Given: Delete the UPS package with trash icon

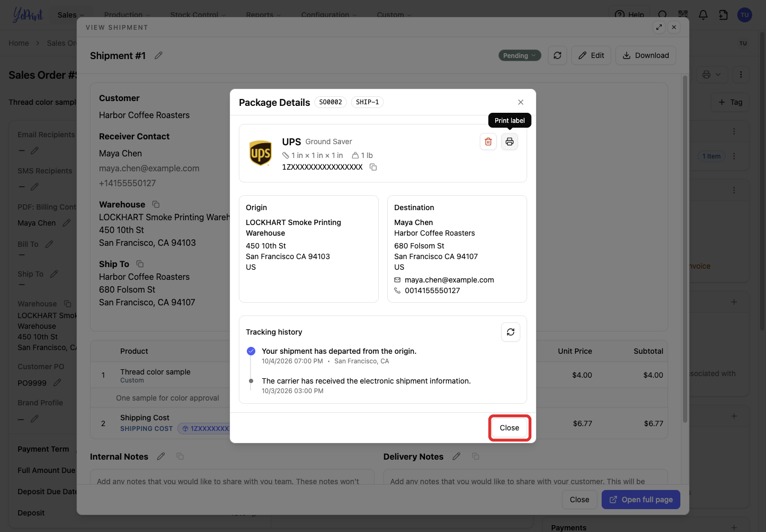Looking at the screenshot, I should tap(488, 142).
